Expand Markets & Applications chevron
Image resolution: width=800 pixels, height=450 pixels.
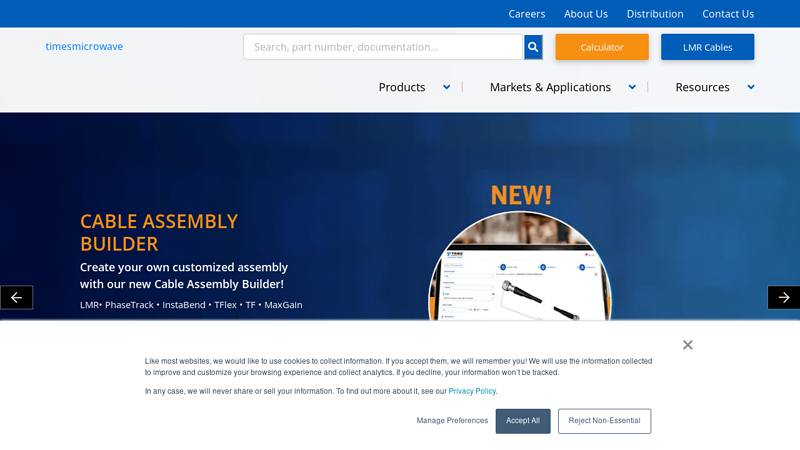(632, 87)
